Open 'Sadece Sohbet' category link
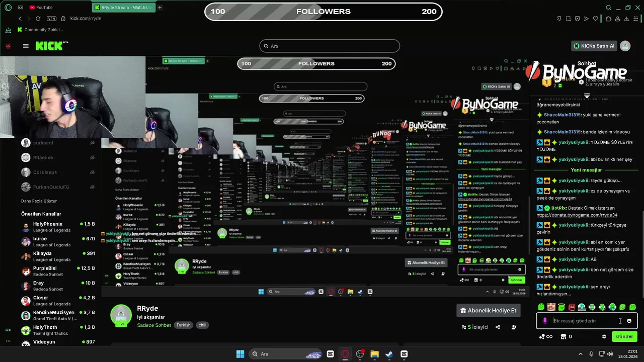The width and height of the screenshot is (644, 362). [x=154, y=325]
